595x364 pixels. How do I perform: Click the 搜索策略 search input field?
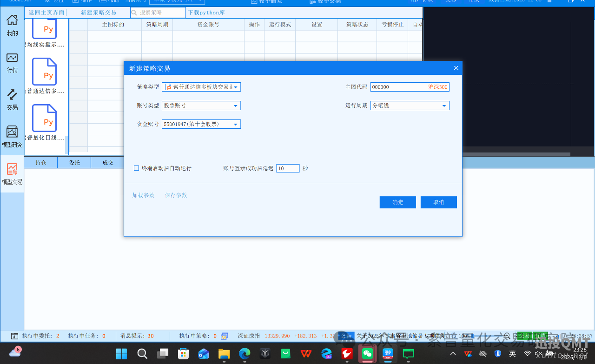[x=160, y=12]
